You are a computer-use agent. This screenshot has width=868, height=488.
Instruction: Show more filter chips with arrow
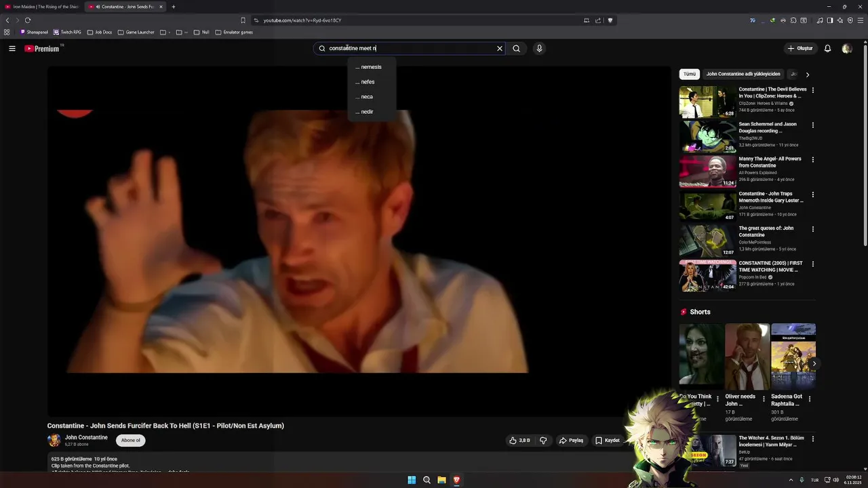click(x=807, y=75)
